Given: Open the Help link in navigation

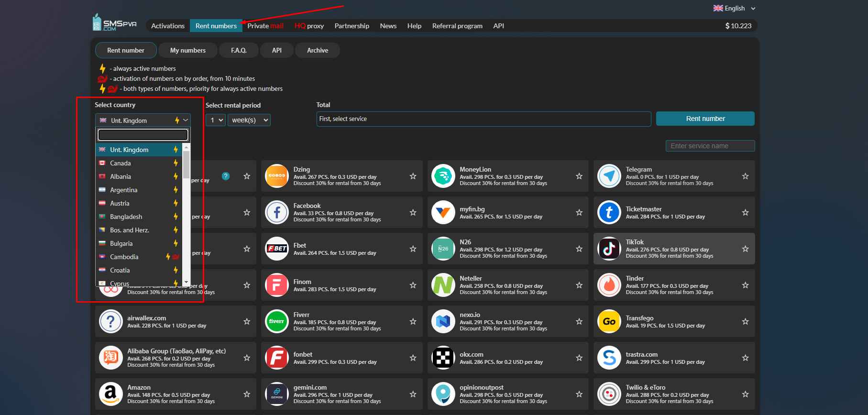Looking at the screenshot, I should coord(414,26).
